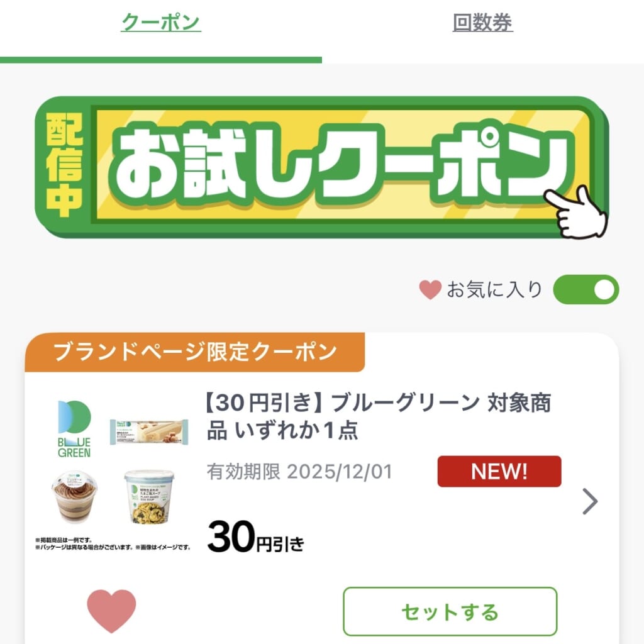Click the small heart icon beside お気に入り
The width and height of the screenshot is (644, 644).
click(x=430, y=290)
